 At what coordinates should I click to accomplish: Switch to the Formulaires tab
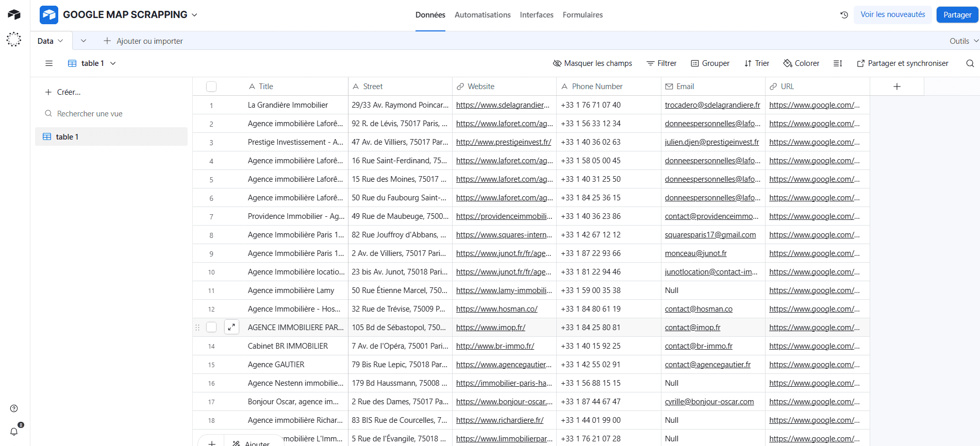[583, 15]
